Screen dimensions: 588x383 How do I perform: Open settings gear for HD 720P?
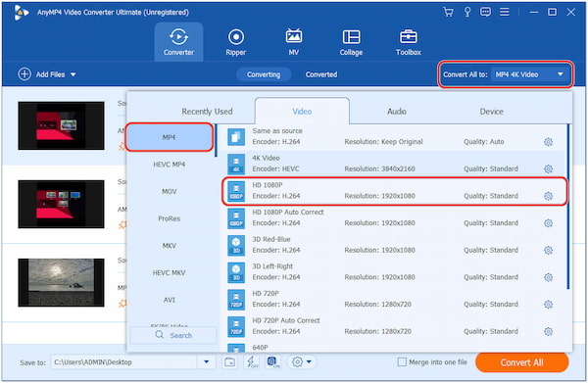(548, 305)
